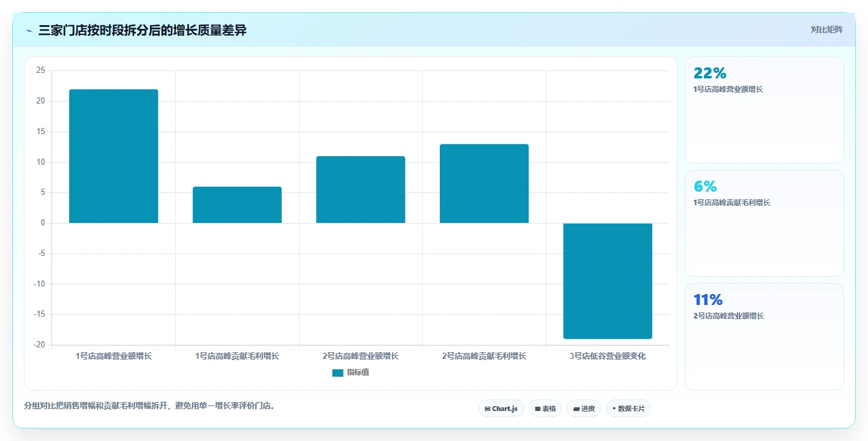
Task: Select the Chart.js tag chip
Action: [x=501, y=409]
